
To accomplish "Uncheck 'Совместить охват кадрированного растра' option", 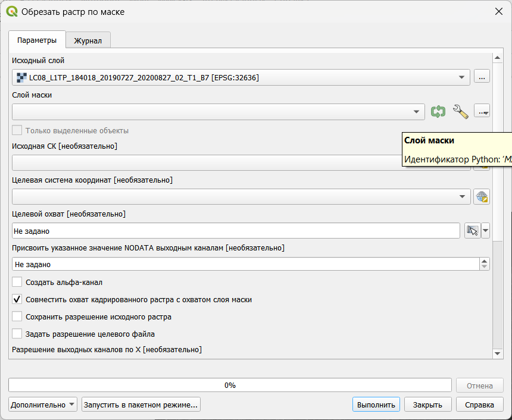I will [x=17, y=300].
